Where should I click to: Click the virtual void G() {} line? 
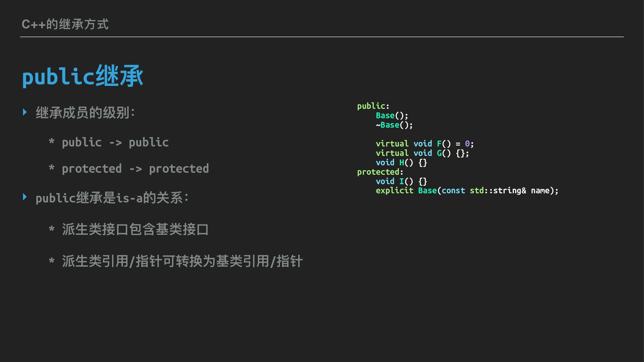tap(422, 153)
